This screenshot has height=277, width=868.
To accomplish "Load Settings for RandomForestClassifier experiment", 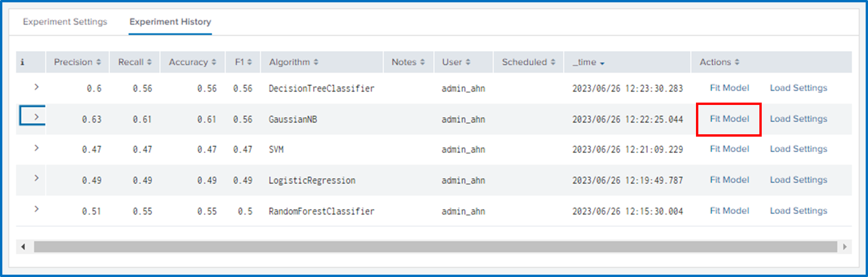I will (799, 210).
